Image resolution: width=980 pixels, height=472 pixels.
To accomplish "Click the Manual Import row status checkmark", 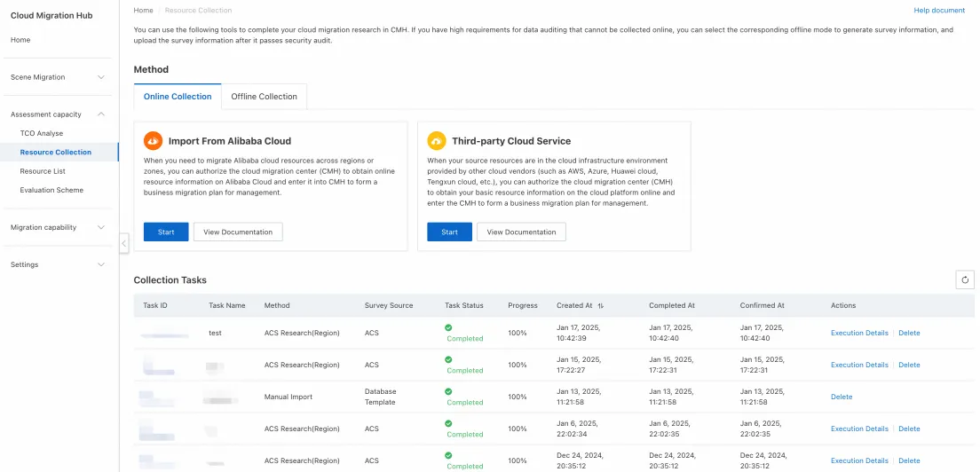I will coord(448,391).
